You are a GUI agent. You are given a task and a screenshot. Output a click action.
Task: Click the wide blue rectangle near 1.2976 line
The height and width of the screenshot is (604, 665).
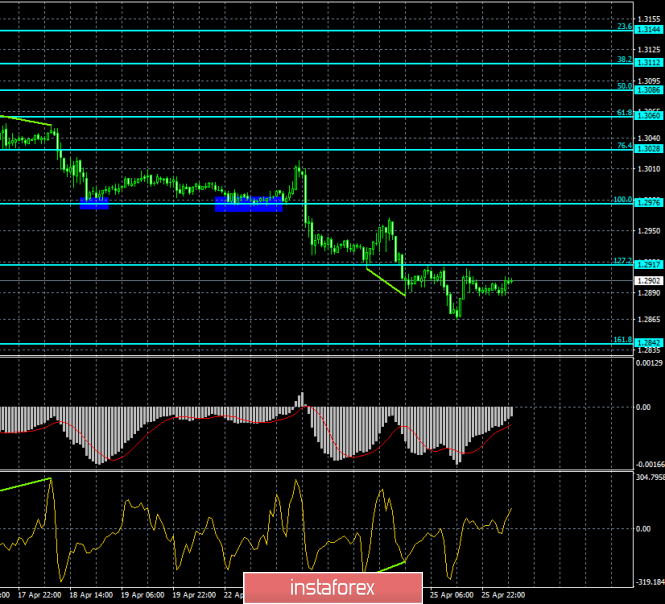coord(249,203)
